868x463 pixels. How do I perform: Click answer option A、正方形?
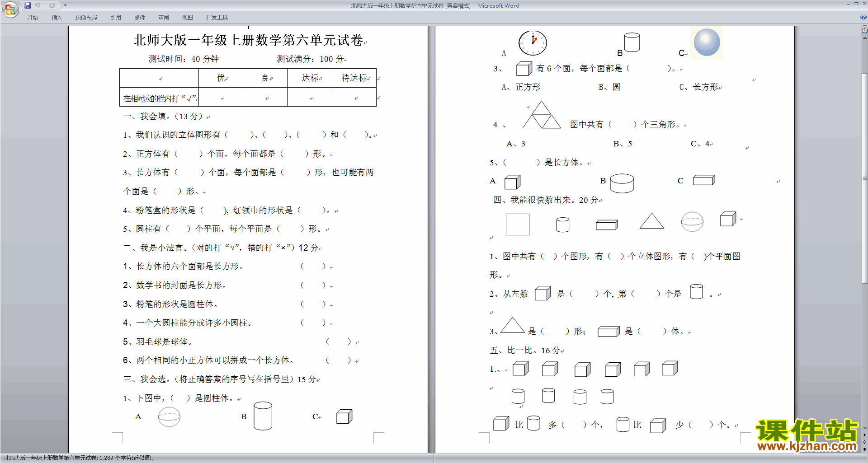coord(521,87)
